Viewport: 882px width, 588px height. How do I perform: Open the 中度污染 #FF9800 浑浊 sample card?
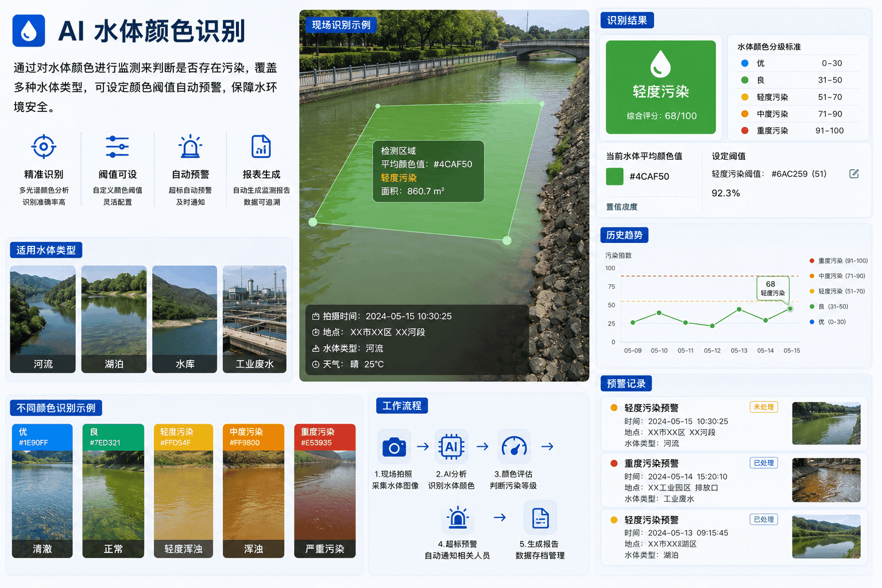point(253,491)
